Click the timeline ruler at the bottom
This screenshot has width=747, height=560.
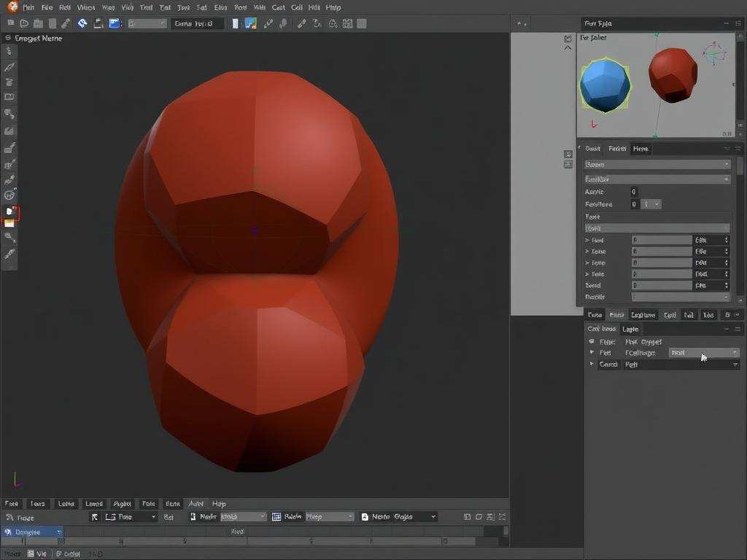point(248,542)
